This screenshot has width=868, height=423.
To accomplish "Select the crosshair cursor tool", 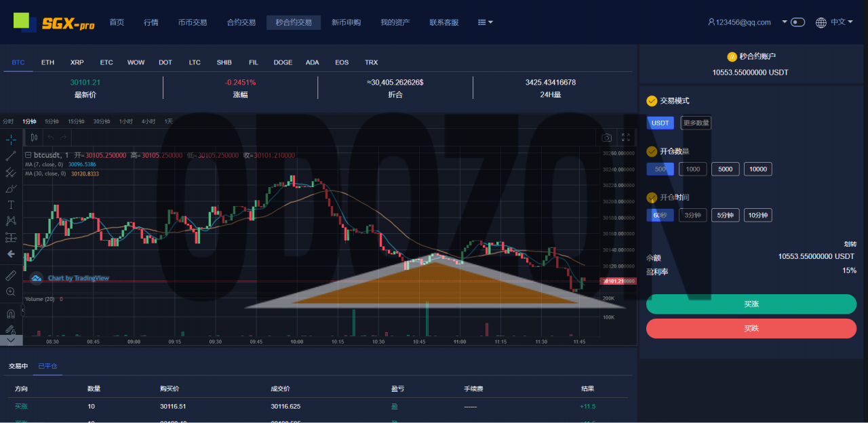I will point(11,140).
